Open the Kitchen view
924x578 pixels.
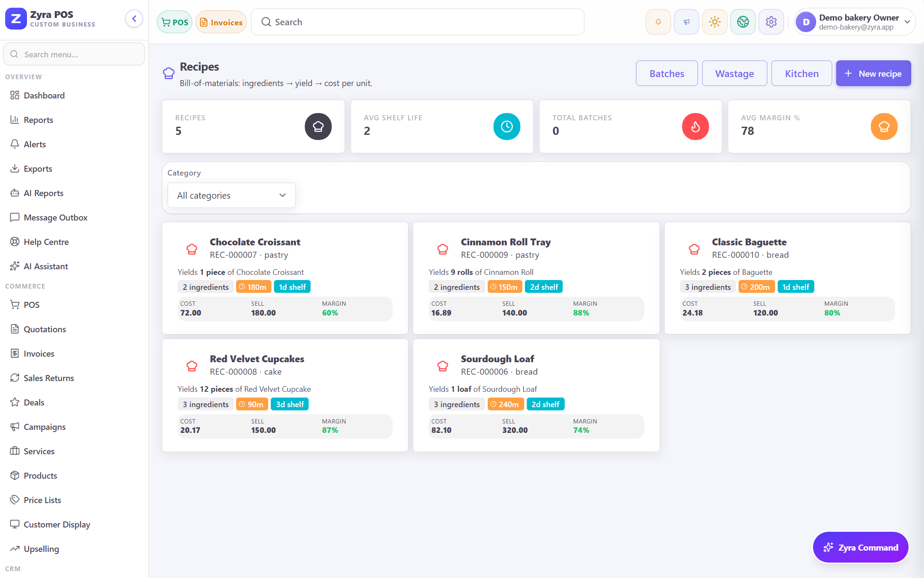[x=802, y=74]
